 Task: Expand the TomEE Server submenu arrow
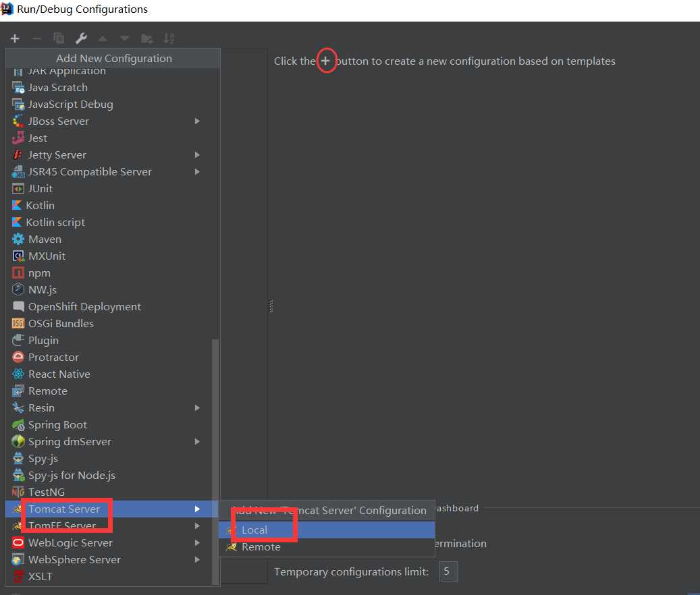[x=197, y=526]
